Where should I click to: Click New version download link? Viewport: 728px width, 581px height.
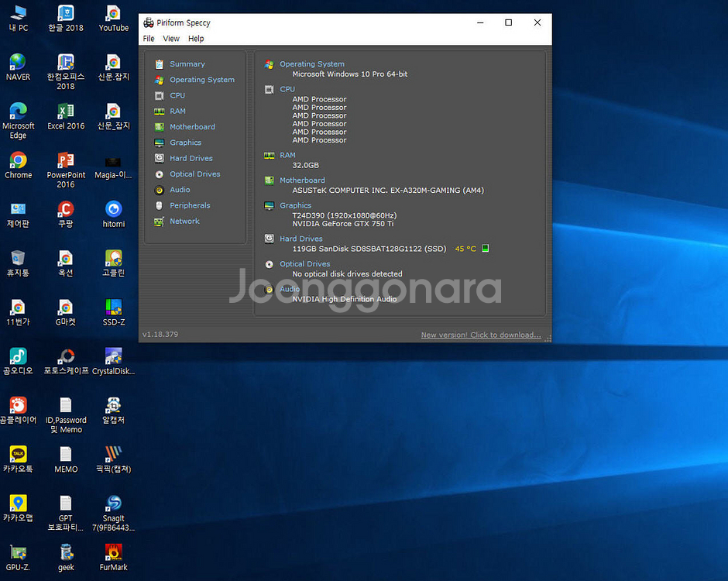[x=481, y=335]
